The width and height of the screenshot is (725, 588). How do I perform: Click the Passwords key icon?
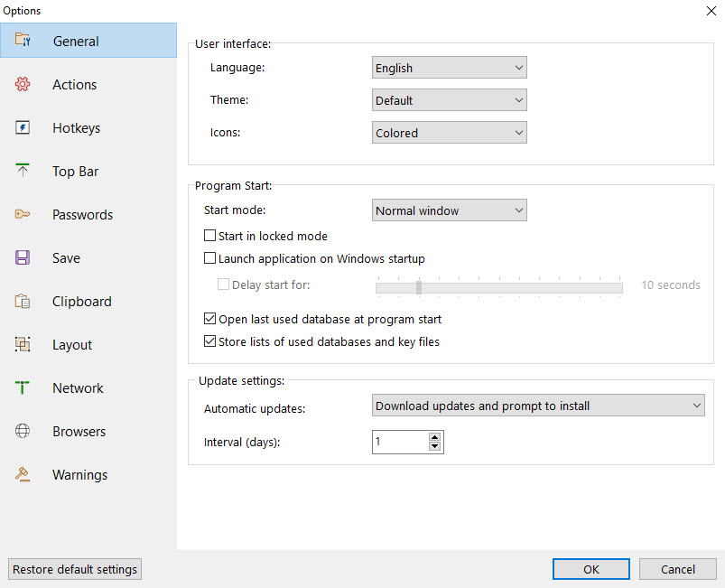(23, 214)
